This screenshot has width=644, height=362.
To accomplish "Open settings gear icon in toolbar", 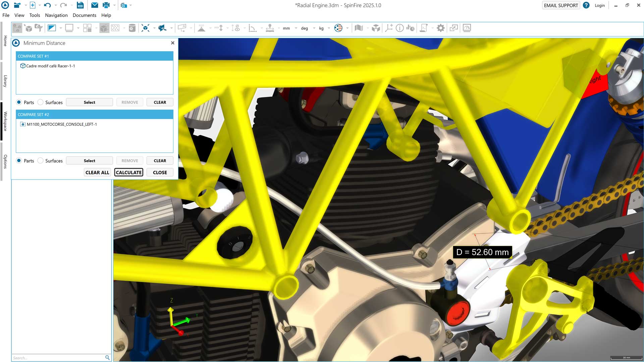I will coord(440,28).
